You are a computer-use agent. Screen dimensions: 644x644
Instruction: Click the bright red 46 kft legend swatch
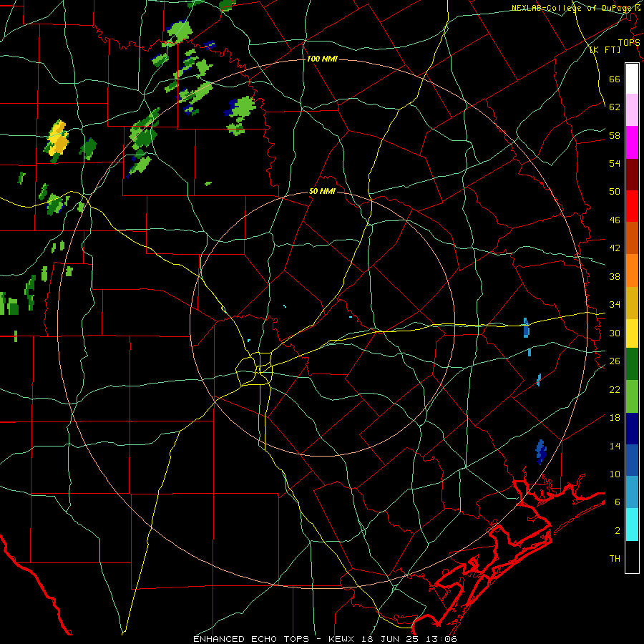click(632, 206)
